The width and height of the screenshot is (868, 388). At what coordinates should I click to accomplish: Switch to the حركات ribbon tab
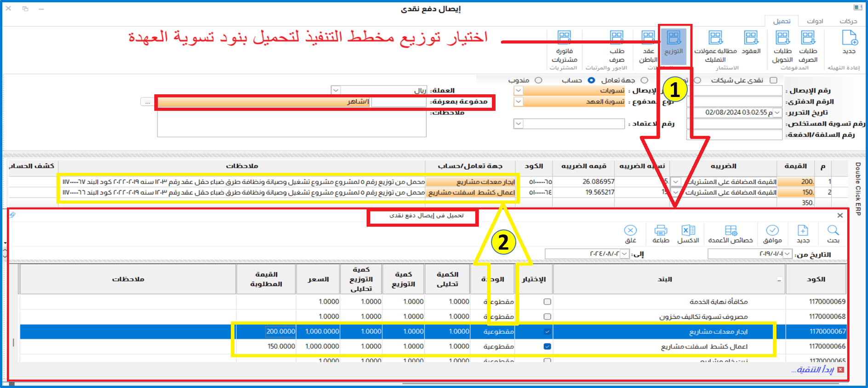(x=848, y=21)
